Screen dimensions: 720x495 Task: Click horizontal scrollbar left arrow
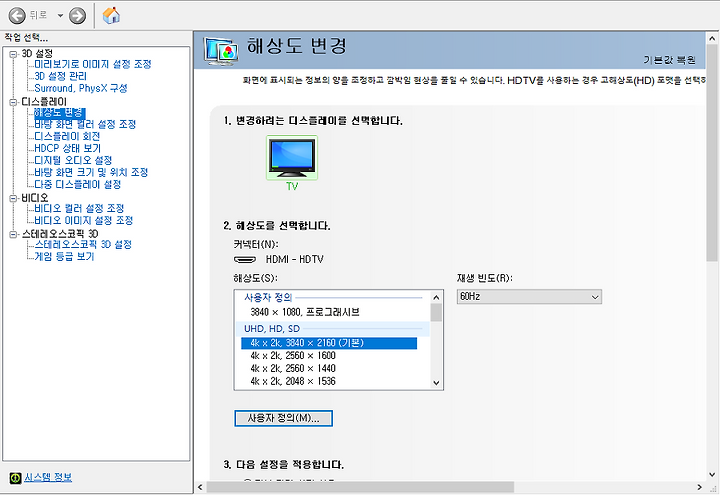(200, 487)
